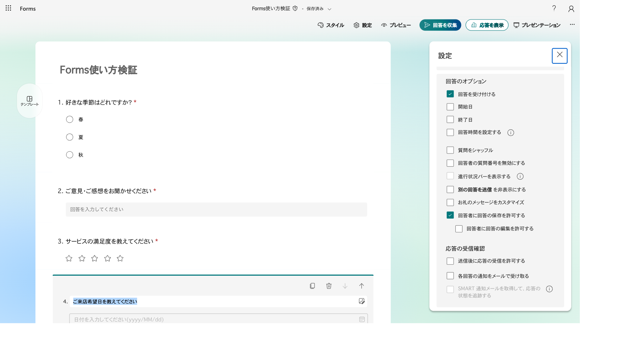Move question 4 up with arrow icon

(361, 286)
